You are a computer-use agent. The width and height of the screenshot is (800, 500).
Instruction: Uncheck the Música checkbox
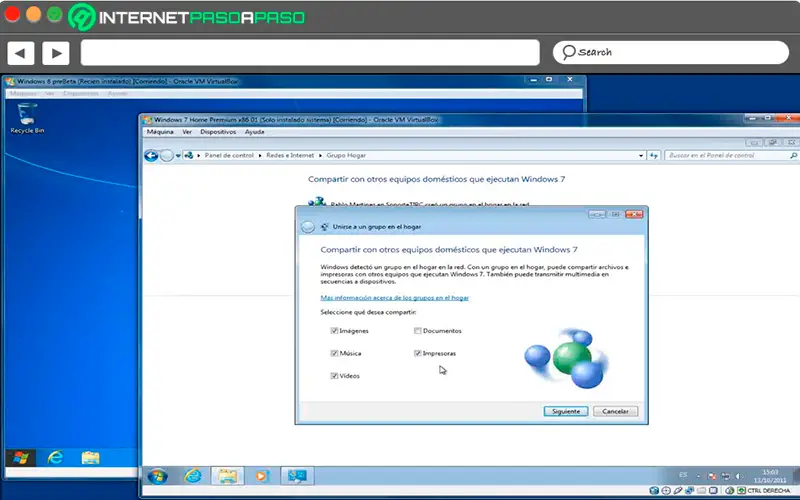(x=334, y=353)
